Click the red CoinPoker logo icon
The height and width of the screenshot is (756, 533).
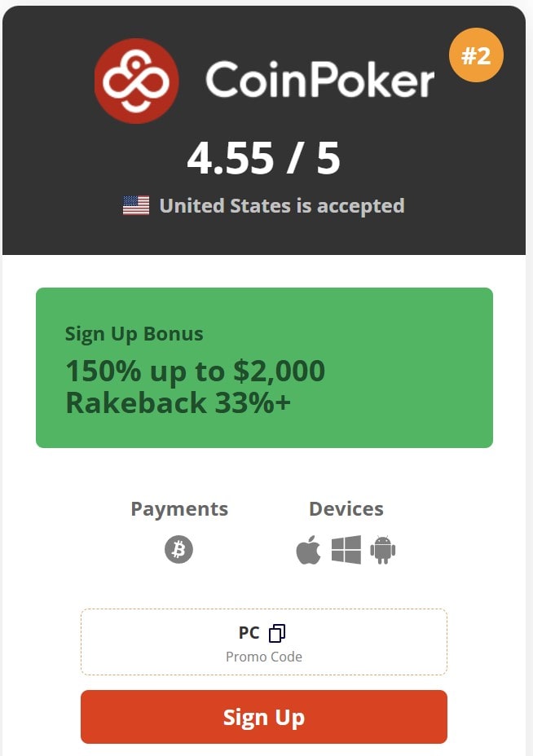click(136, 81)
